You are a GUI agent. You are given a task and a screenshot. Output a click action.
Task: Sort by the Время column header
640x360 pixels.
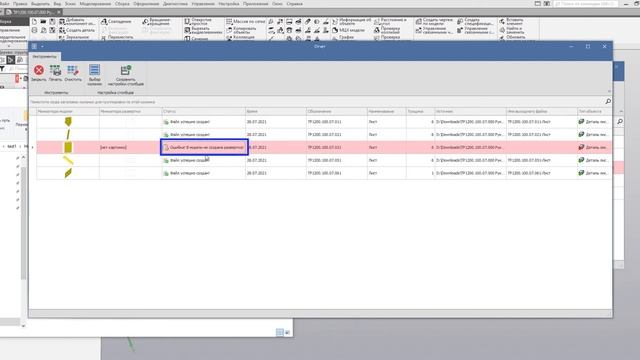coord(276,111)
